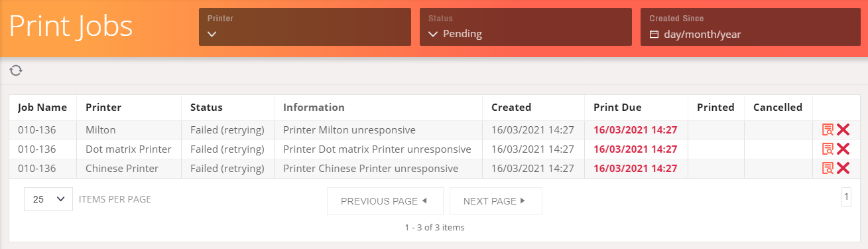View details icon for Chinese Printer job
868x249 pixels.
tap(828, 169)
